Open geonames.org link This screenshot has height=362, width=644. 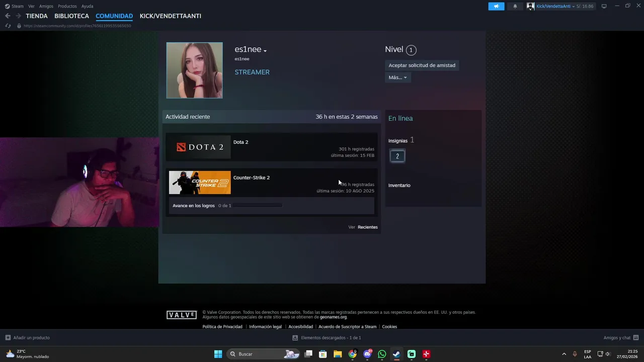pyautogui.click(x=333, y=317)
